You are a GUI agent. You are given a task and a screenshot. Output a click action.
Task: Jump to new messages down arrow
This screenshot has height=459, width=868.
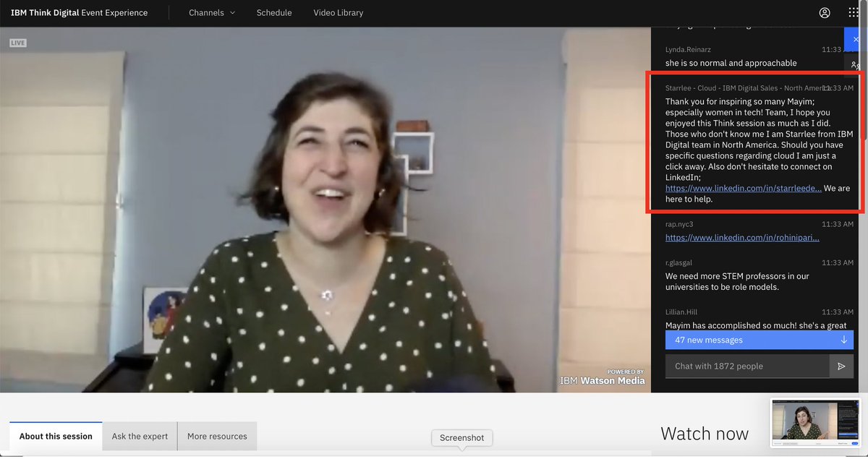843,340
